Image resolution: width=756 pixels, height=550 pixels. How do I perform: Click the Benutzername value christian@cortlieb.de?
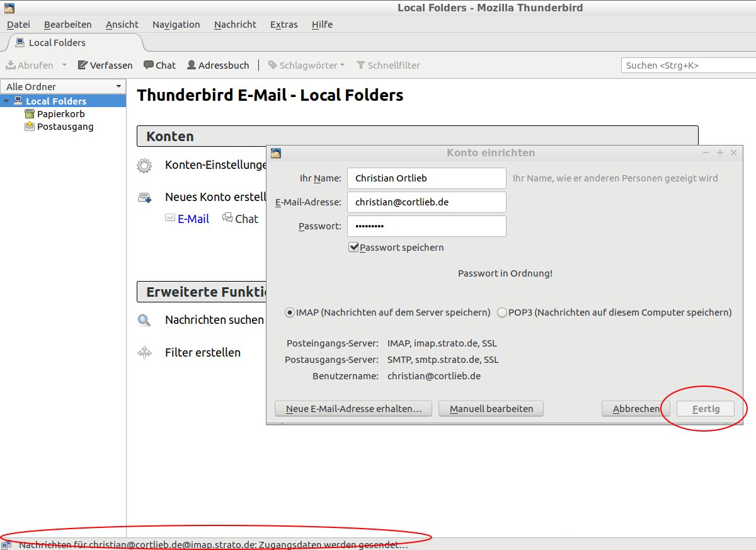(434, 376)
